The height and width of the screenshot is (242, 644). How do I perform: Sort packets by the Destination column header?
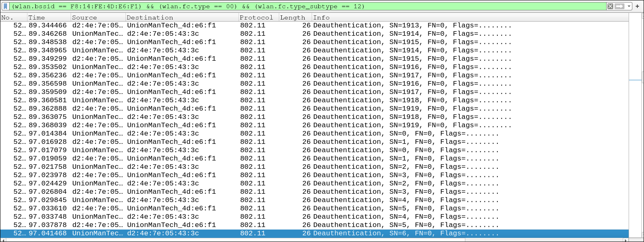point(182,17)
